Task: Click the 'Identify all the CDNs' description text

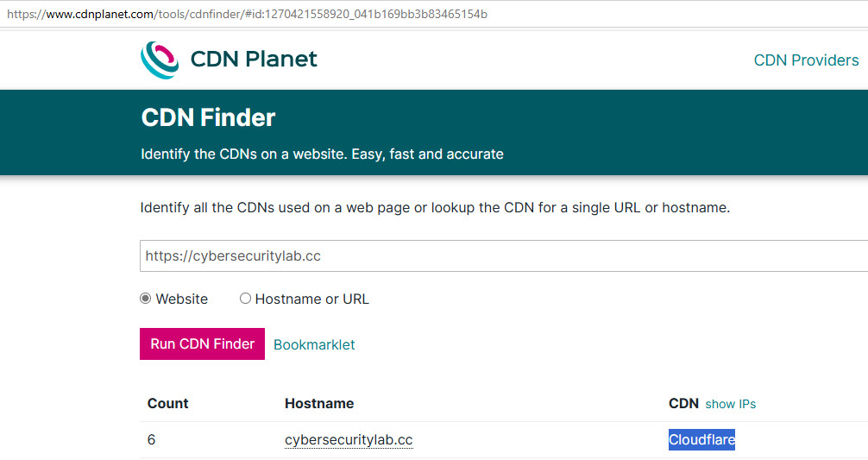Action: [x=435, y=208]
